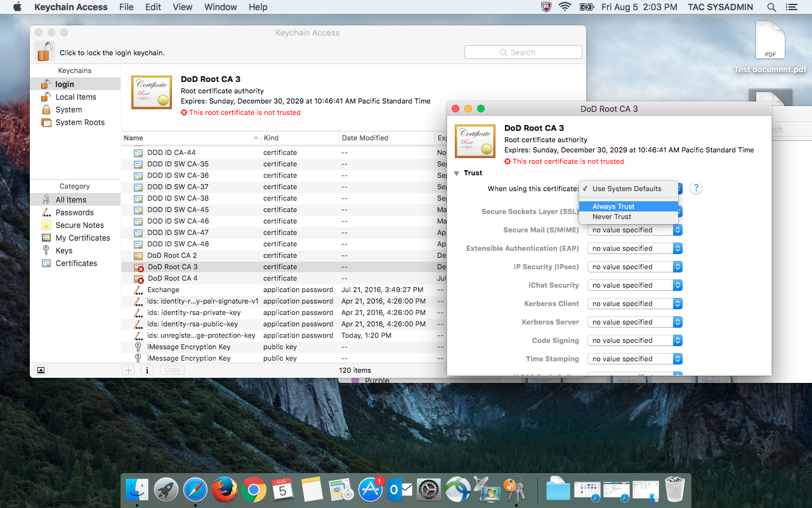This screenshot has height=508, width=812.
Task: Click the plus button to add an item
Action: tap(128, 370)
